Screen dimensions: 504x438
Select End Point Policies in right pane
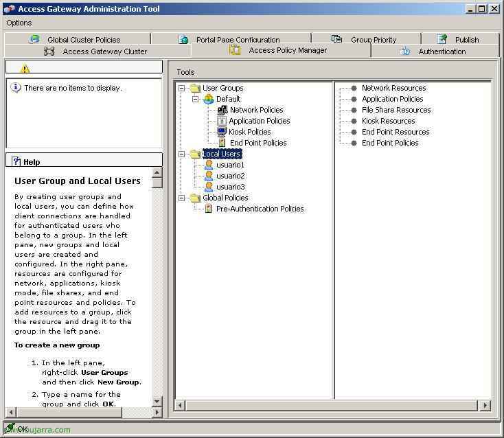point(390,143)
